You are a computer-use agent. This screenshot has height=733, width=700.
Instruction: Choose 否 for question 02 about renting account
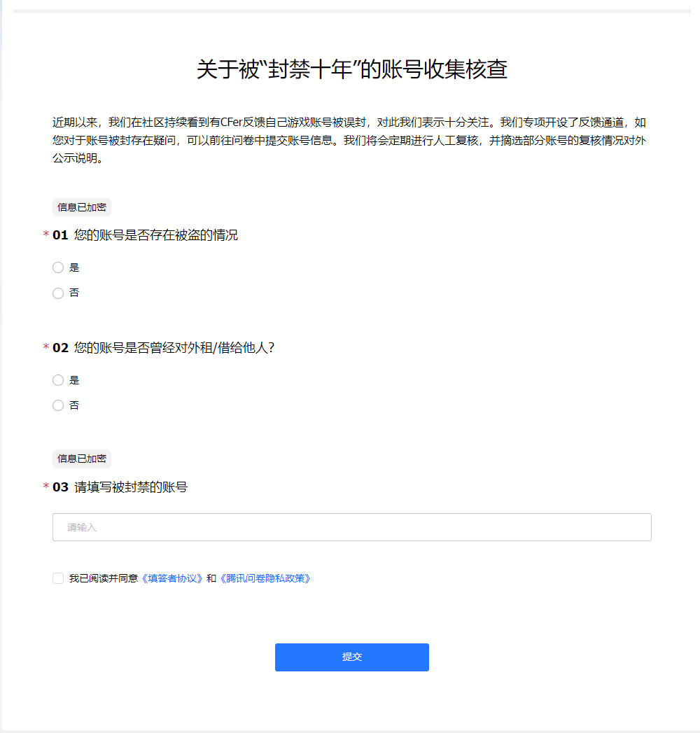[x=58, y=405]
